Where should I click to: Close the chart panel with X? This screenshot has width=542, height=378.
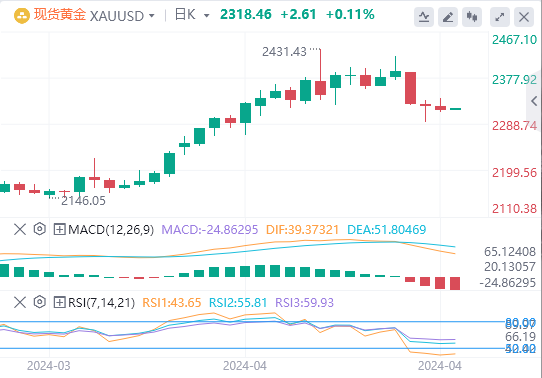click(524, 17)
